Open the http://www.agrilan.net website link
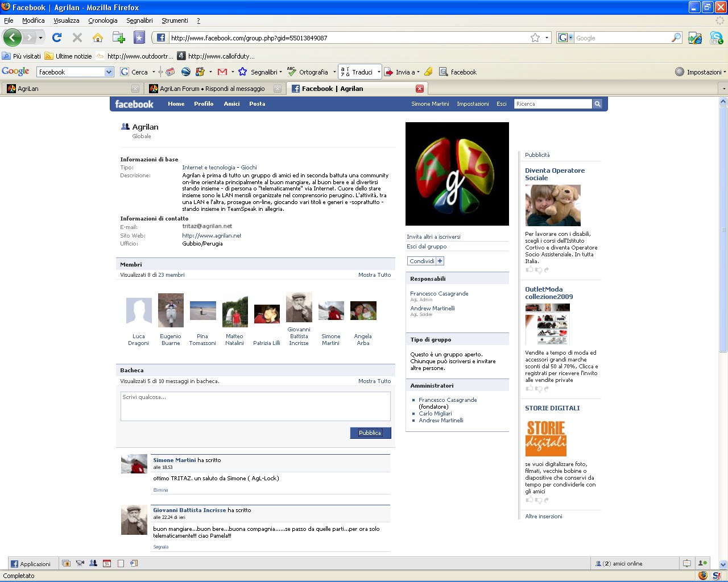 [x=212, y=235]
